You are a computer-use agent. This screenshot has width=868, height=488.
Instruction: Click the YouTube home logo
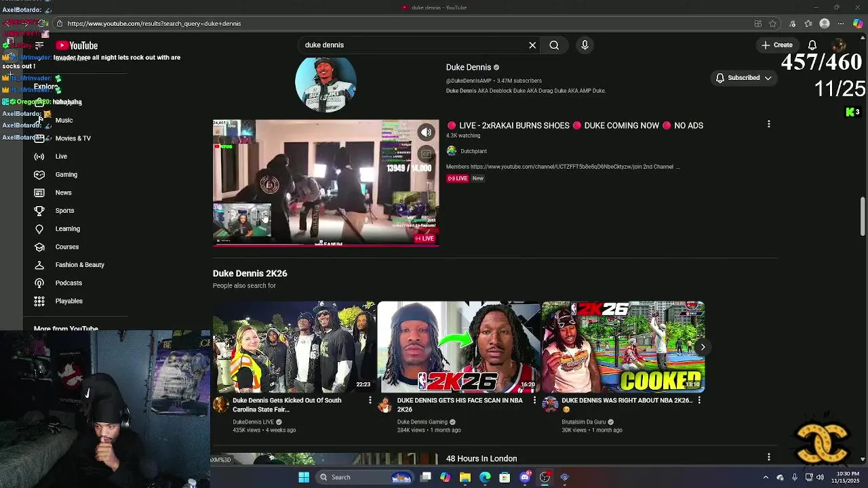[x=77, y=45]
